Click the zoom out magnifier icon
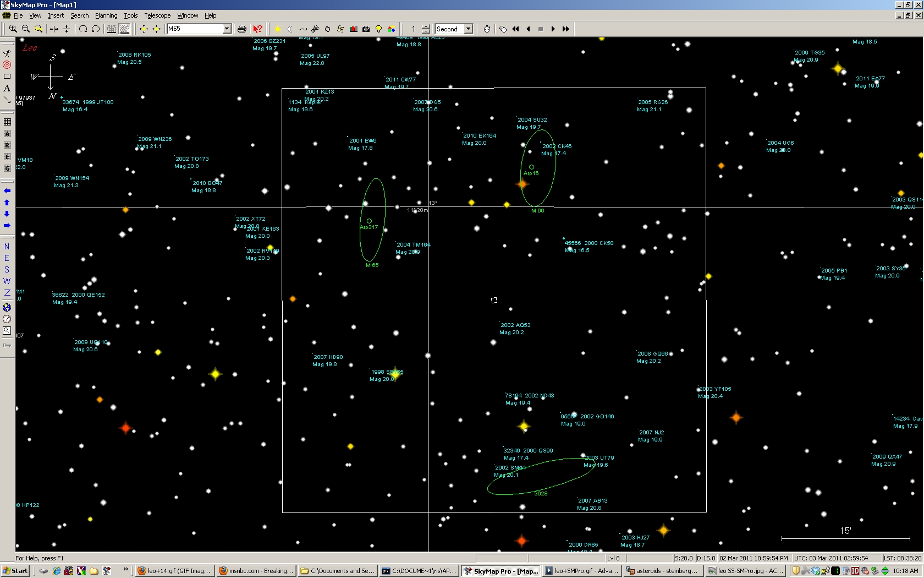The image size is (924, 578). tap(25, 29)
